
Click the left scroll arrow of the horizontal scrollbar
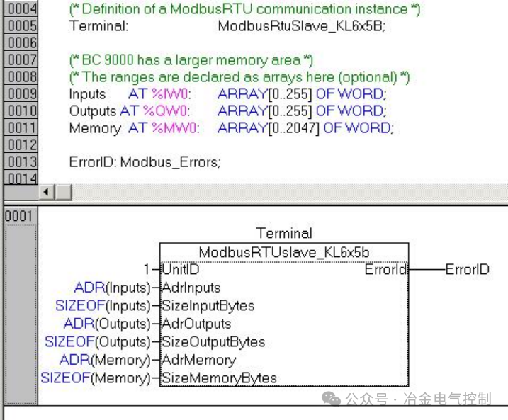click(x=46, y=193)
